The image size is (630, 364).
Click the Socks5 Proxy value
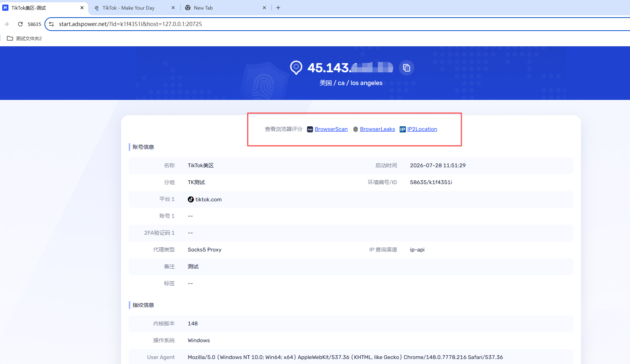(205, 250)
